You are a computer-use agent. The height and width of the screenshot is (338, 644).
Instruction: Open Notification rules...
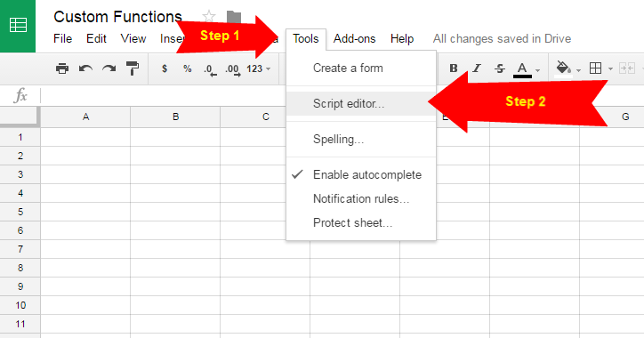coord(361,198)
